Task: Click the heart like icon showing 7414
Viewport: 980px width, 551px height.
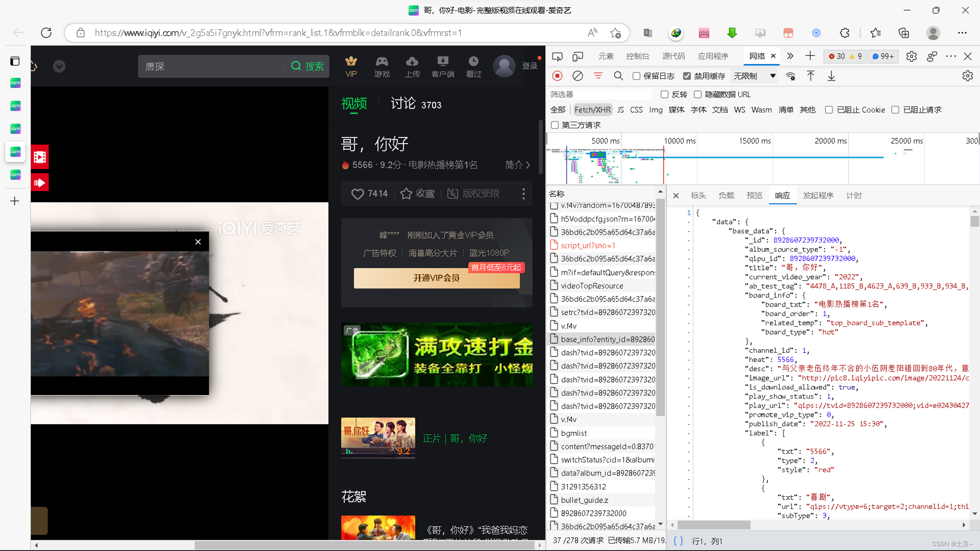Action: (358, 194)
